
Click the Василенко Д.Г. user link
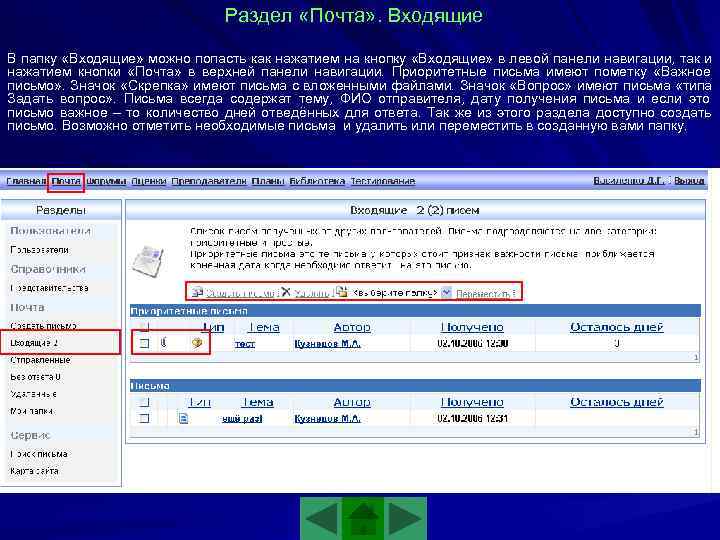629,180
